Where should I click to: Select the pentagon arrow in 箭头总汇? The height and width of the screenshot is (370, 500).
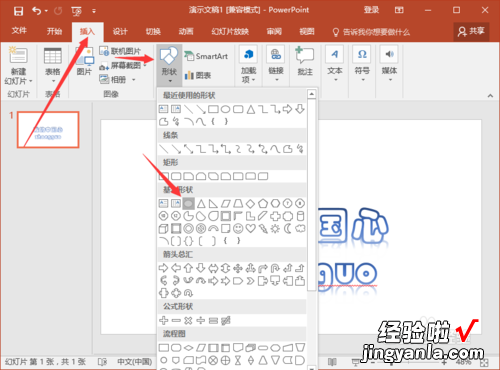(x=238, y=281)
